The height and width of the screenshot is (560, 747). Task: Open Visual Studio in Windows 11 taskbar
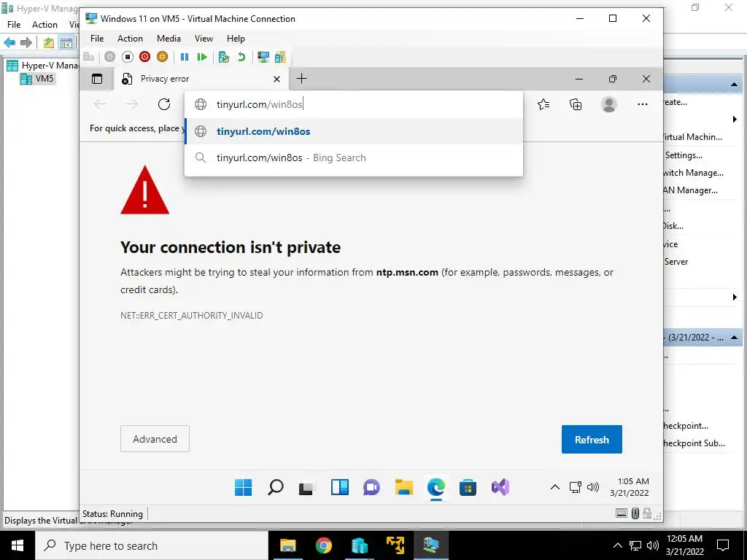500,487
